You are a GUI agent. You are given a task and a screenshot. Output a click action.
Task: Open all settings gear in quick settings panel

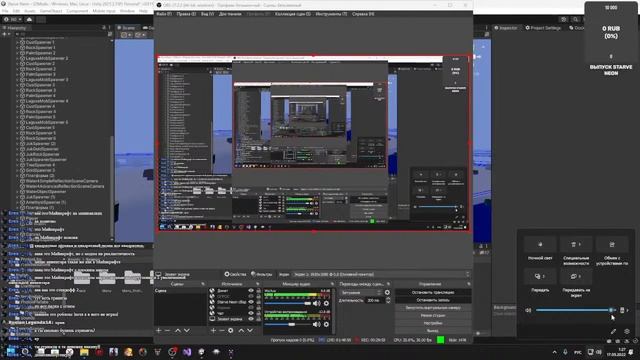[627, 331]
